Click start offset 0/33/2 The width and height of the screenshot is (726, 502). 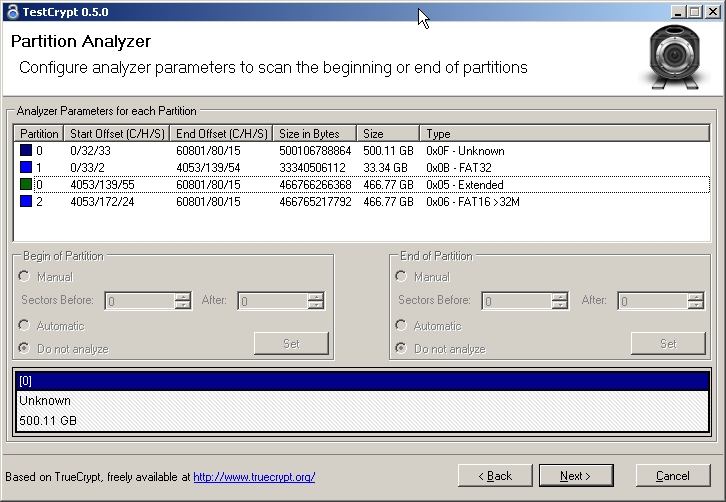[x=88, y=168]
